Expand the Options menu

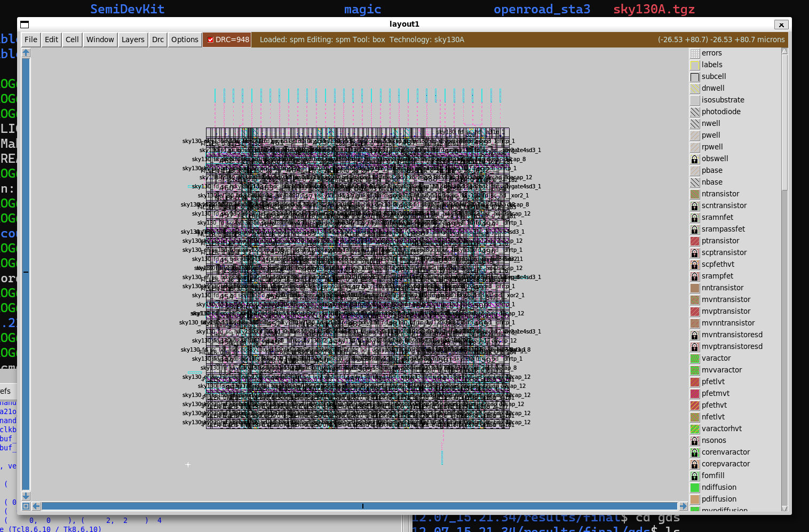185,39
